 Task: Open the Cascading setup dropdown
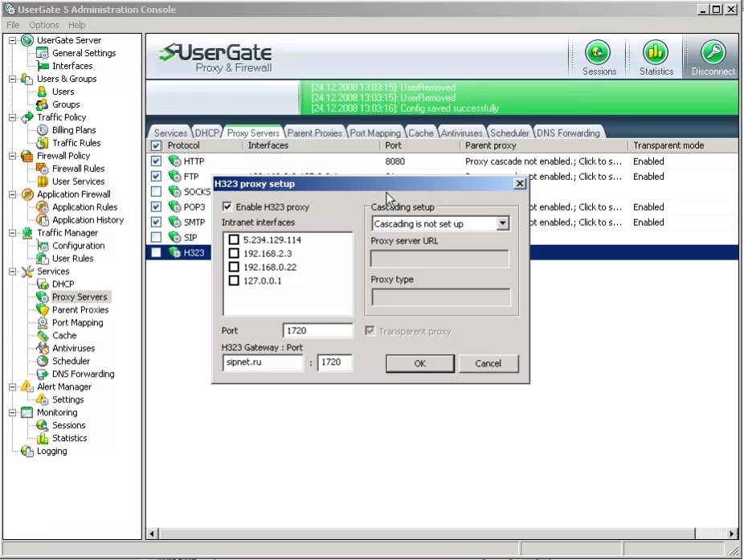tap(502, 223)
